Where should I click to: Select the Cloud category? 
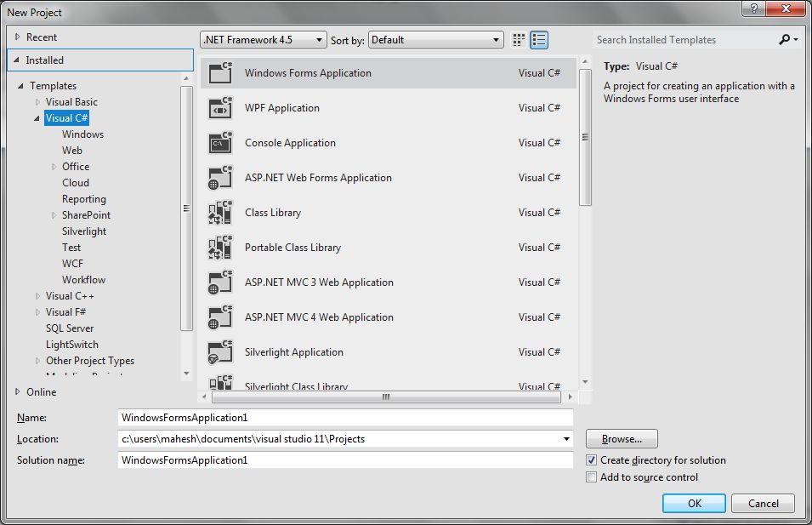[76, 183]
